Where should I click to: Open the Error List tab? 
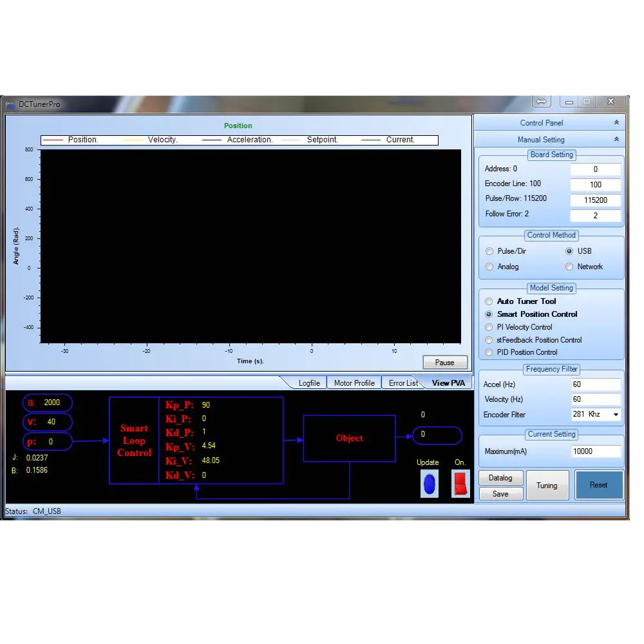coord(403,383)
